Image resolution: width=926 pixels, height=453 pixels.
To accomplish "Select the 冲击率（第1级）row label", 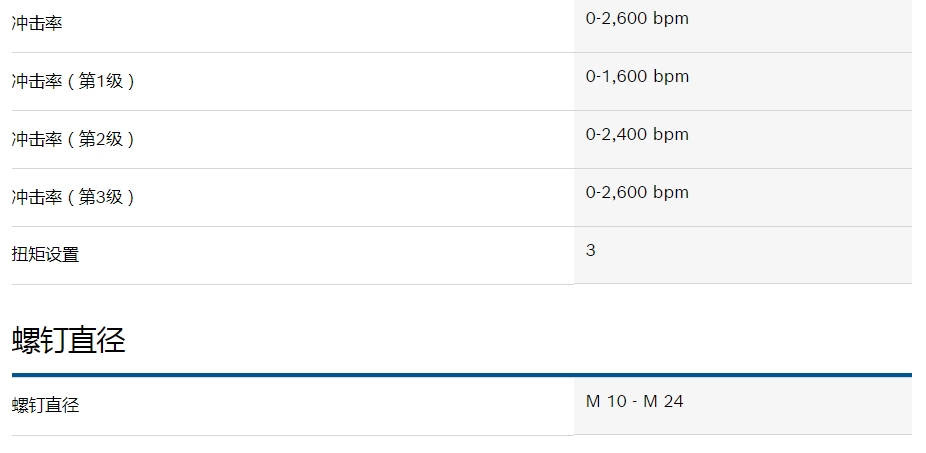I will point(73,81).
